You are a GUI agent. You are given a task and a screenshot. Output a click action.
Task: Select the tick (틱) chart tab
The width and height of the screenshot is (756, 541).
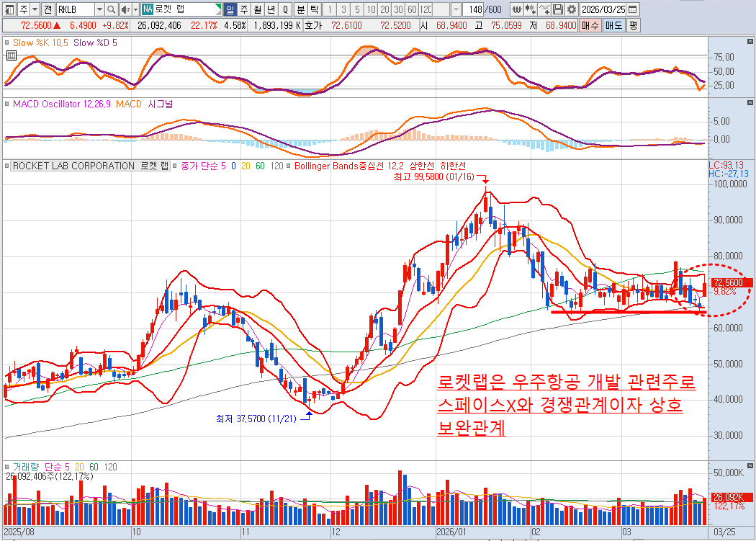pyautogui.click(x=313, y=9)
